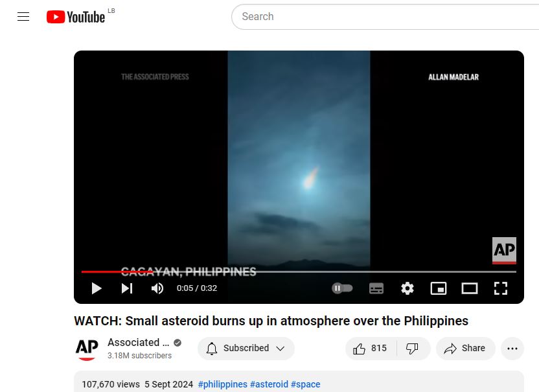Toggle subtitles/closed captions
This screenshot has height=392, width=539.
(376, 288)
